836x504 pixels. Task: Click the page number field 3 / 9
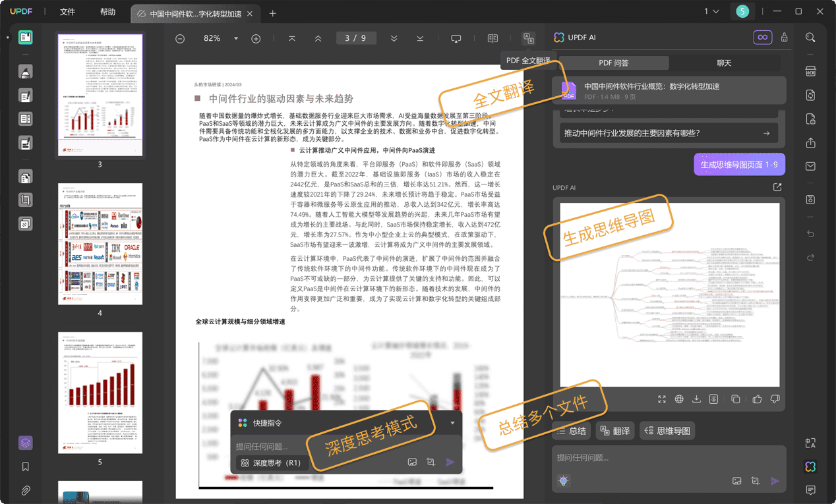tap(355, 38)
